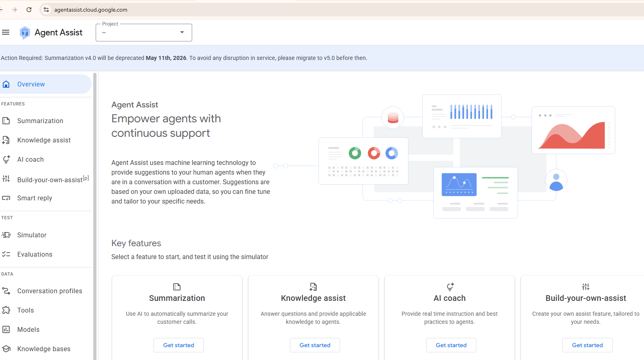
Task: Click the Agent Assist header title
Action: point(58,33)
